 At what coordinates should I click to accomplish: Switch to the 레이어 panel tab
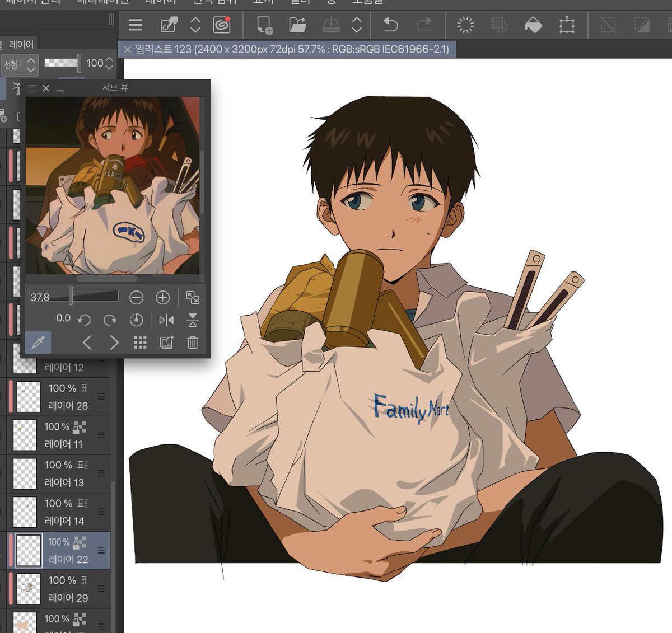[21, 44]
